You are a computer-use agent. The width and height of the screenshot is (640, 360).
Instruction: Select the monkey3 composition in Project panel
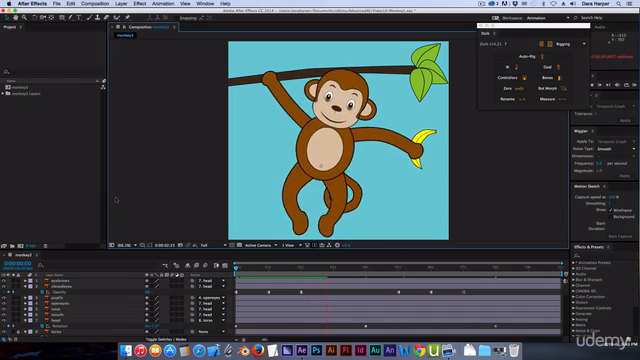(20, 87)
